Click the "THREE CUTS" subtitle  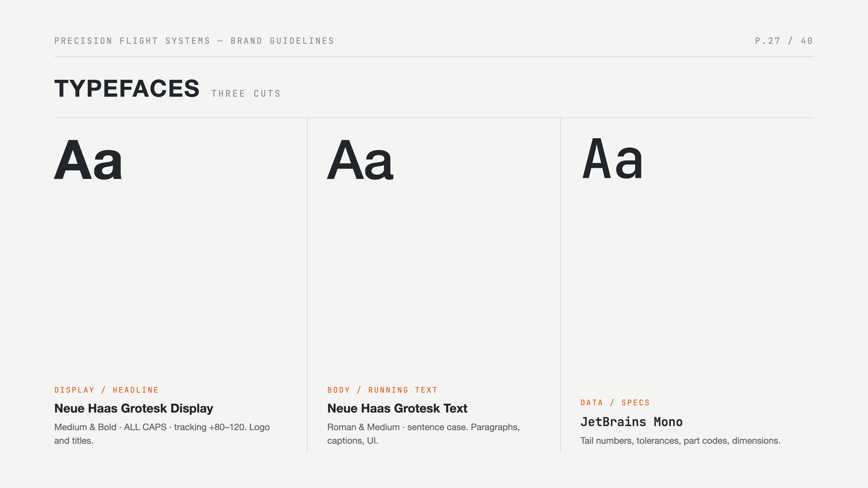pos(246,94)
